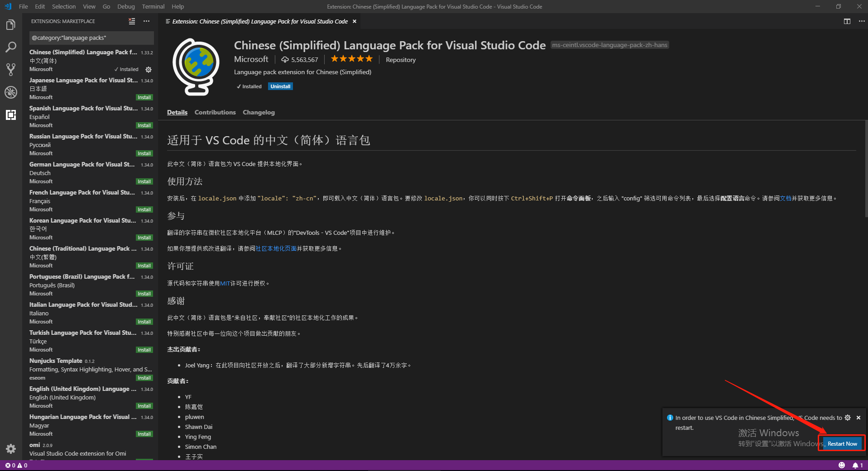
Task: Click the extension globe logo
Action: pos(196,67)
